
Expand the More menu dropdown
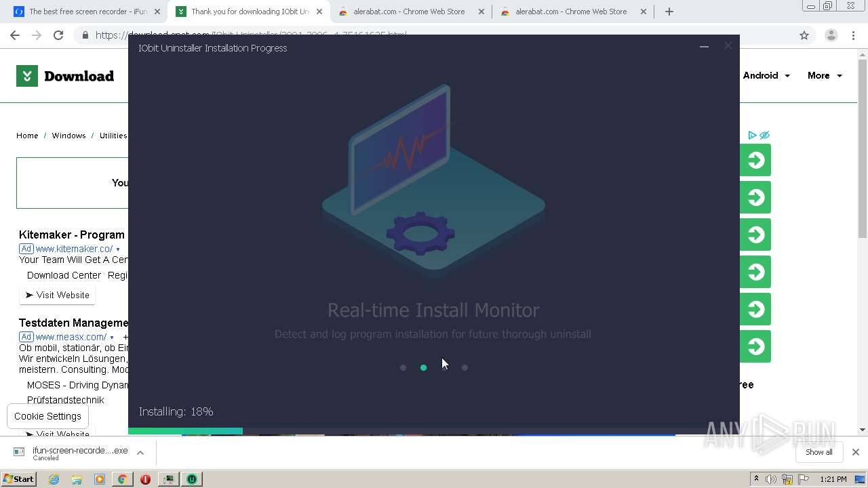tap(825, 75)
